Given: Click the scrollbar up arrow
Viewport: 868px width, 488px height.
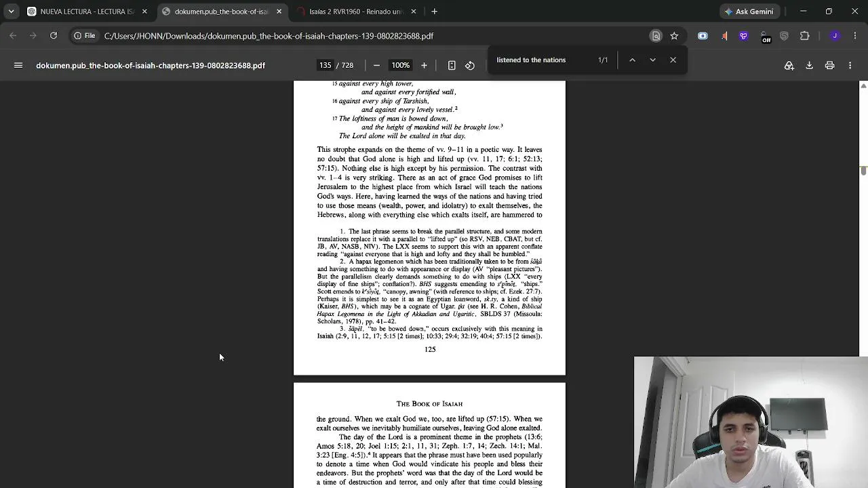Looking at the screenshot, I should (863, 85).
